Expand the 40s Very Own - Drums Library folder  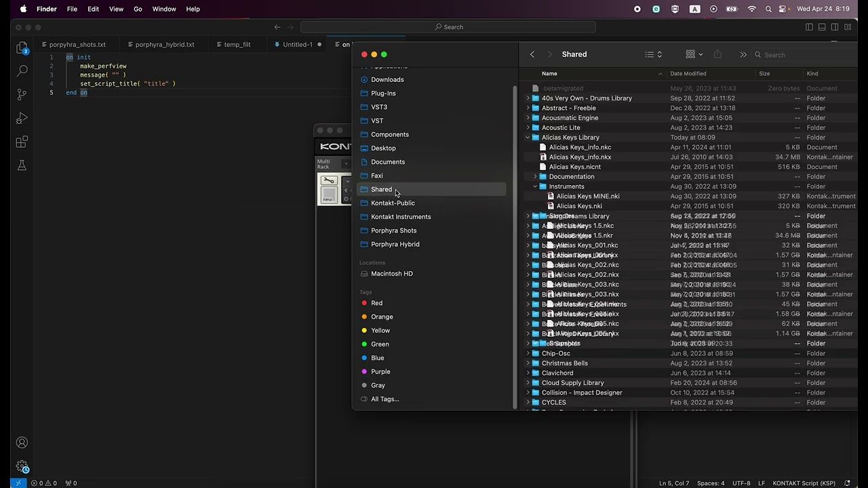point(528,98)
